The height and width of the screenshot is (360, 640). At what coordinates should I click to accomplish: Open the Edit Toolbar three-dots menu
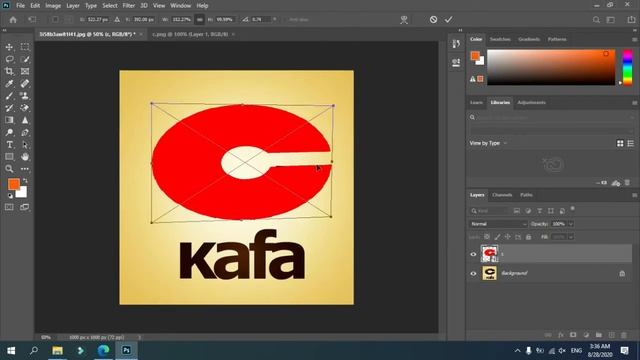coord(25,169)
